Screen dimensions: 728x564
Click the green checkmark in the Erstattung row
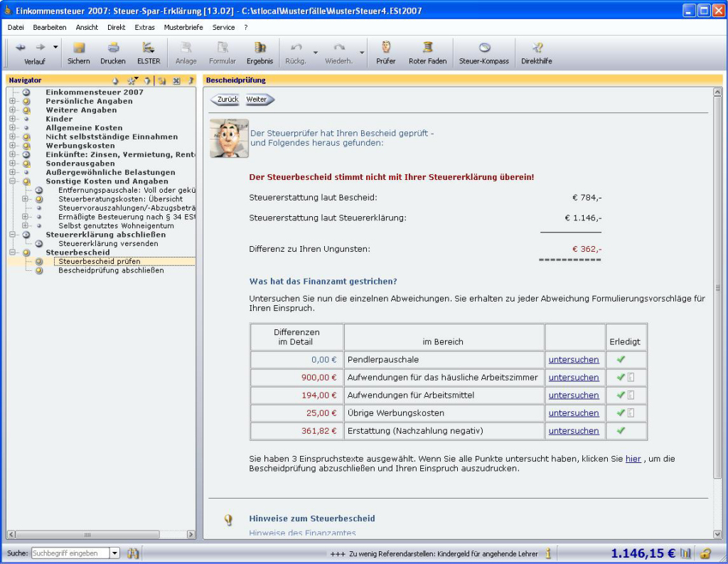coord(621,430)
